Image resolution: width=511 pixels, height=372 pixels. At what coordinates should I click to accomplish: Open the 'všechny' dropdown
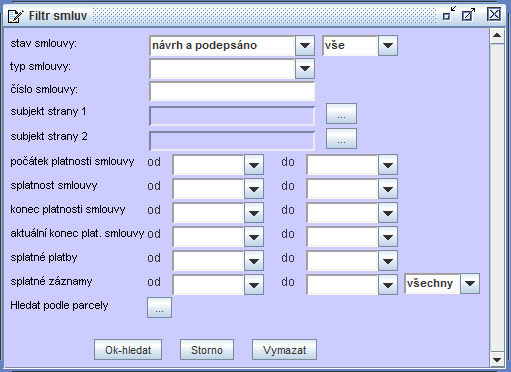point(470,284)
